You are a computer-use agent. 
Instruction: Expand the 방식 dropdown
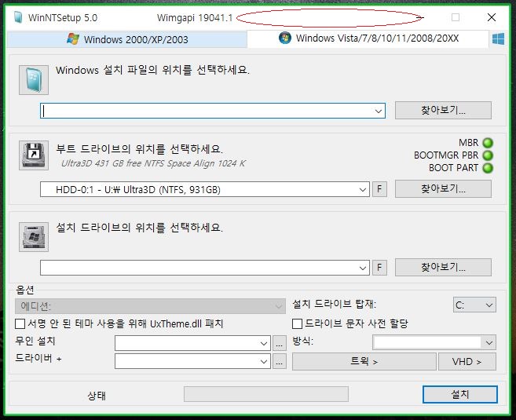489,343
